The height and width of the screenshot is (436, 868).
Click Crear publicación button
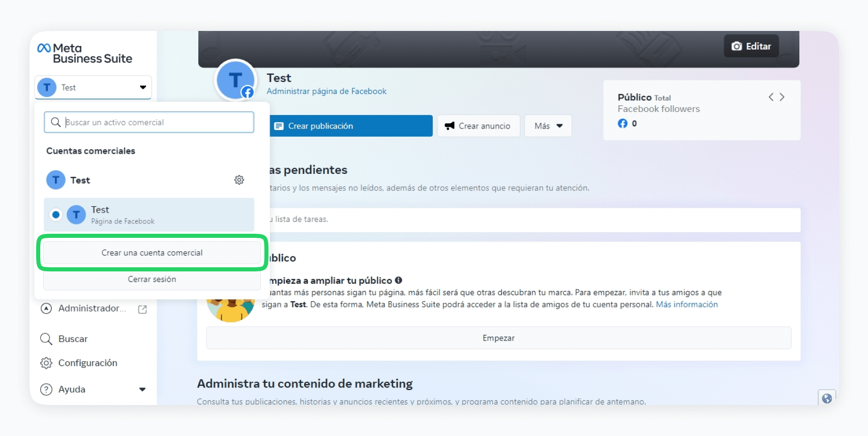coord(351,126)
